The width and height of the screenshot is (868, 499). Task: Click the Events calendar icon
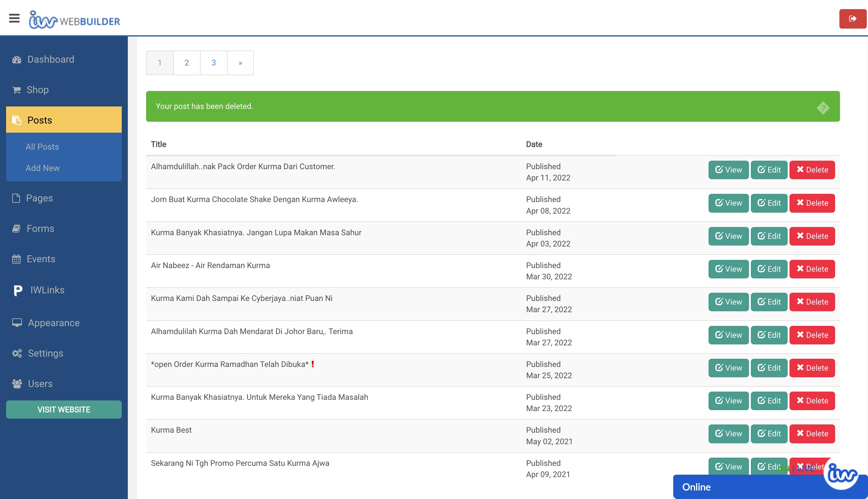[16, 259]
